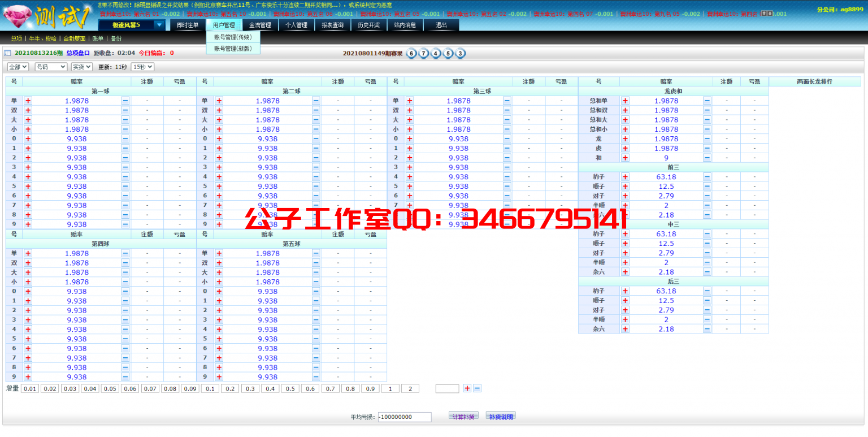The width and height of the screenshot is (868, 437).
Task: Click the custom increment input field
Action: pos(448,388)
